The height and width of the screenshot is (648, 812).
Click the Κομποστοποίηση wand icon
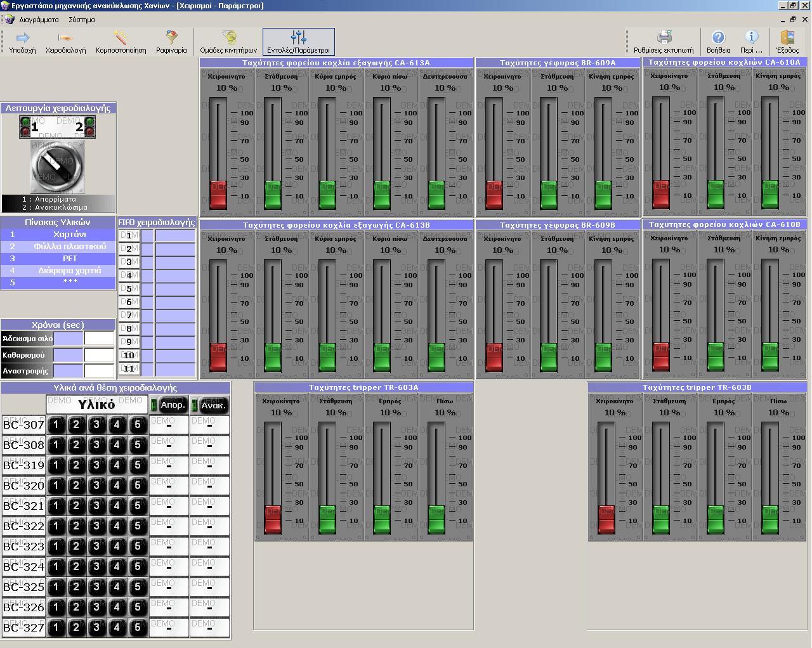click(121, 42)
